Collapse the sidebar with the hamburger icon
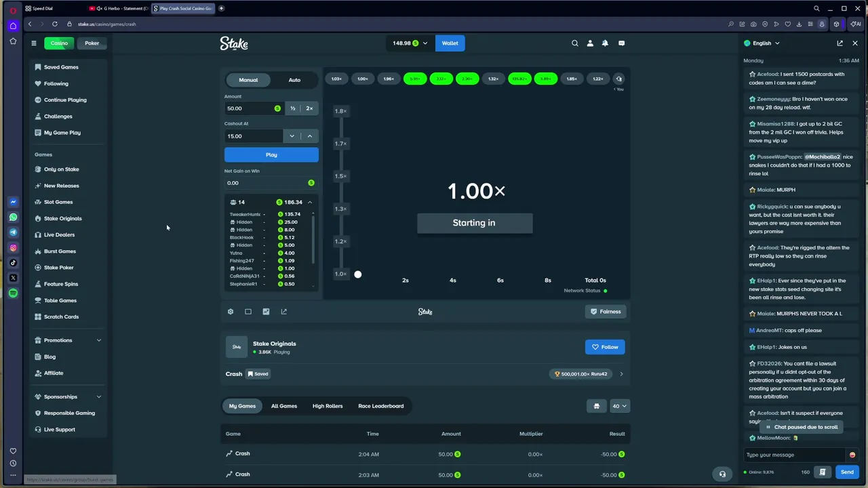 point(34,43)
